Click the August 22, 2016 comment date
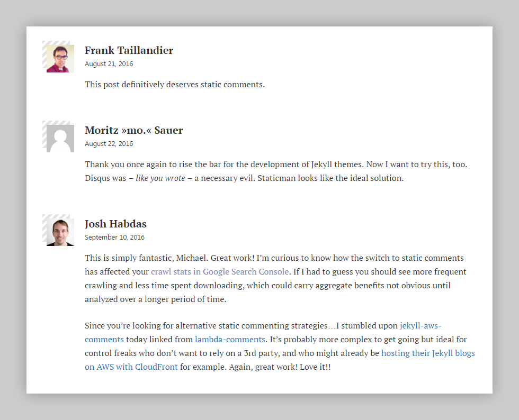Screen dimensions: 519x420 click(109, 143)
